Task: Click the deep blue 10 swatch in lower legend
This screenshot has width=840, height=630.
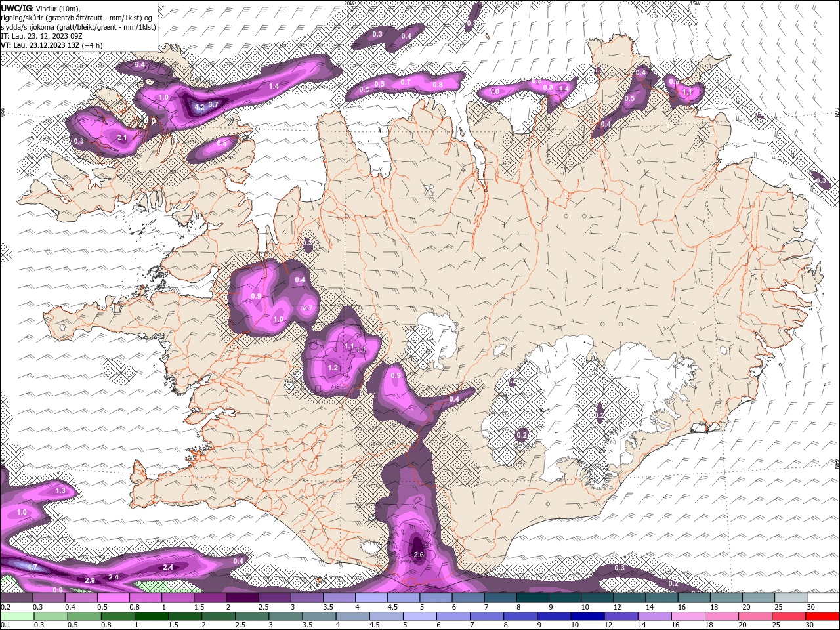Action: (588, 616)
